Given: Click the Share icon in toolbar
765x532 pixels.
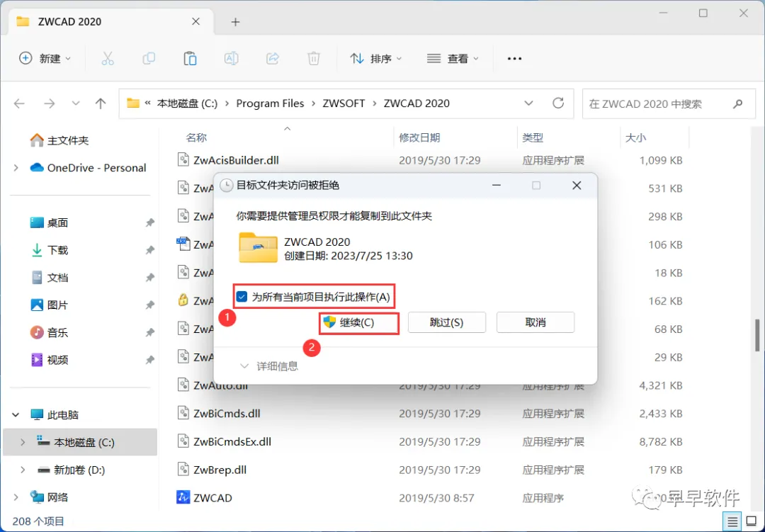Looking at the screenshot, I should coord(272,59).
